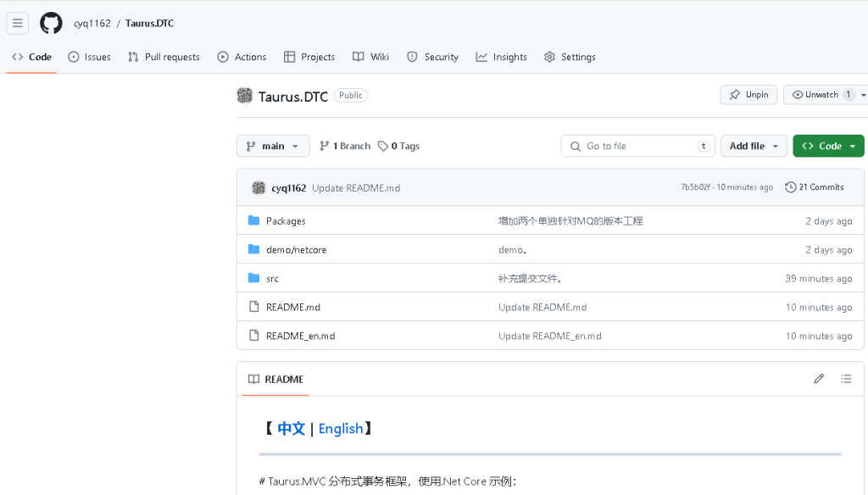Open the hamburger navigation menu
This screenshot has height=495, width=868.
coord(18,23)
